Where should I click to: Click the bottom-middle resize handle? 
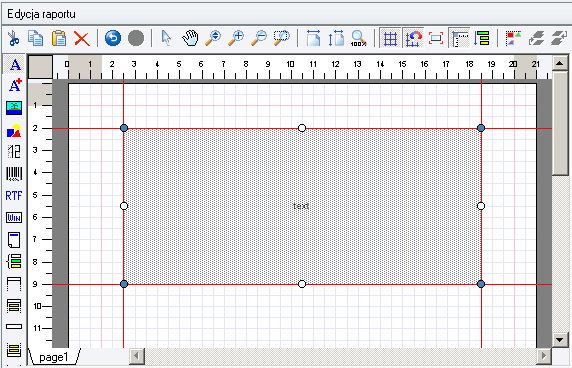(x=302, y=284)
